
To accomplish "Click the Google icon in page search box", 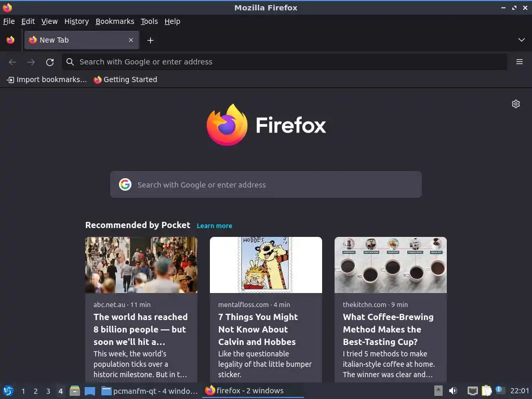I will pyautogui.click(x=125, y=184).
